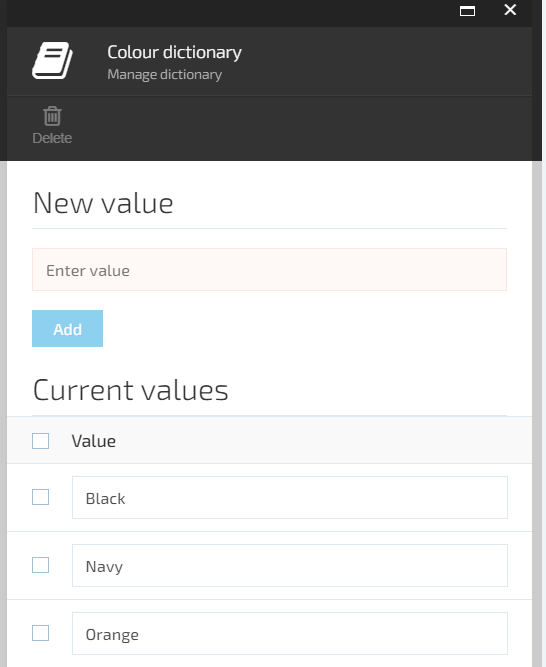Click the New value heading
Viewport: 546px width, 667px height.
pos(103,203)
